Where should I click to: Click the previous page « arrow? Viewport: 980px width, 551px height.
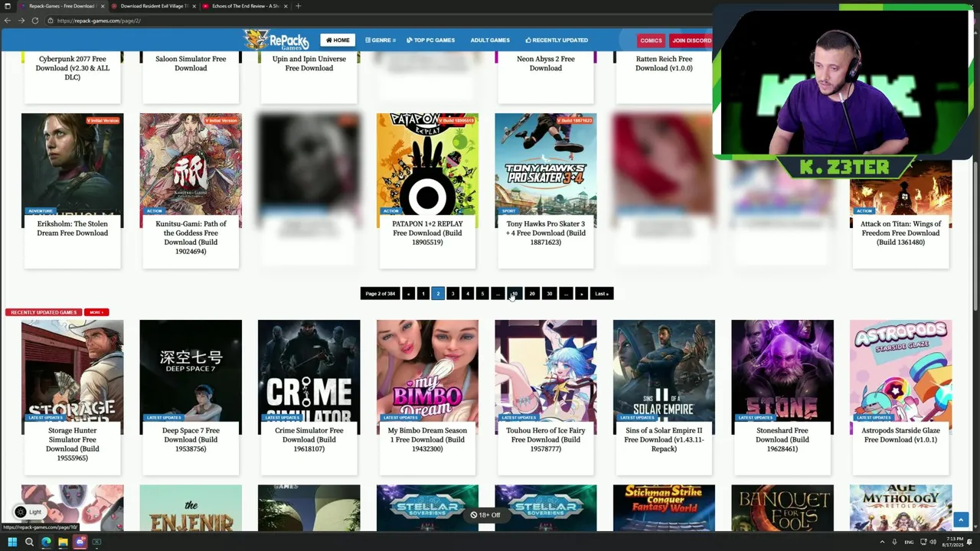[409, 293]
